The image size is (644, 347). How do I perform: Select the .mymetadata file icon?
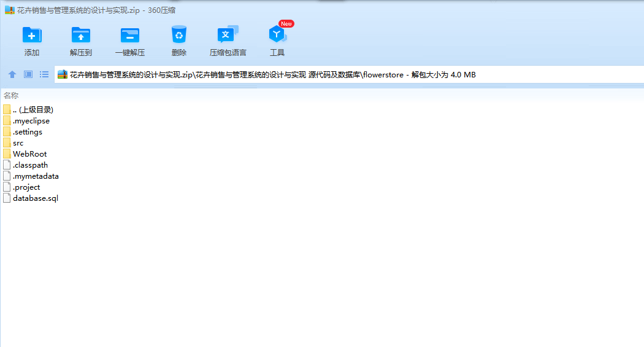7,176
